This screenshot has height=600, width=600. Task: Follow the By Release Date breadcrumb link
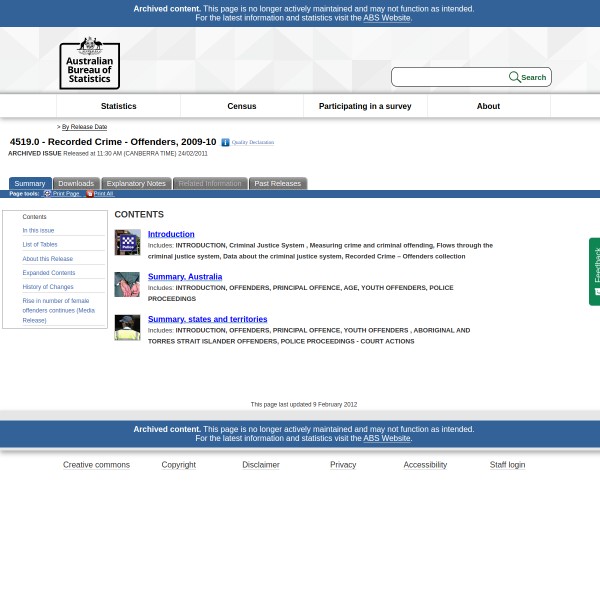(x=84, y=127)
